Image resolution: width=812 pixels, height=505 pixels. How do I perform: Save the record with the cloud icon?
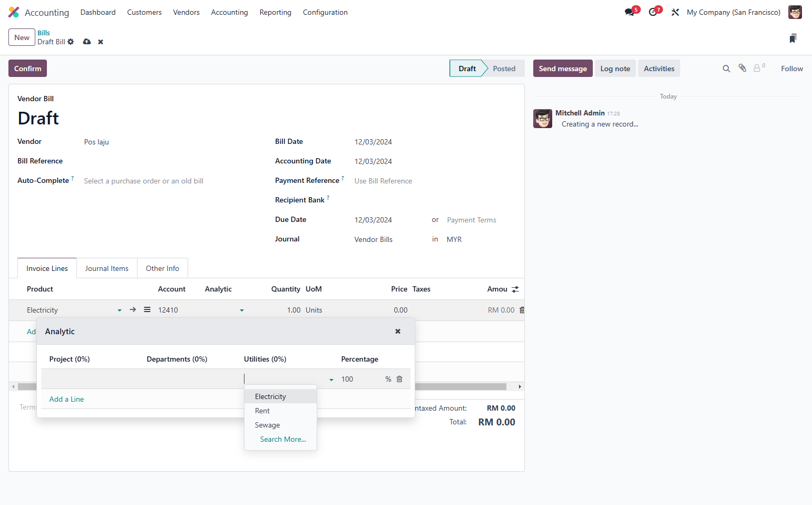(87, 42)
